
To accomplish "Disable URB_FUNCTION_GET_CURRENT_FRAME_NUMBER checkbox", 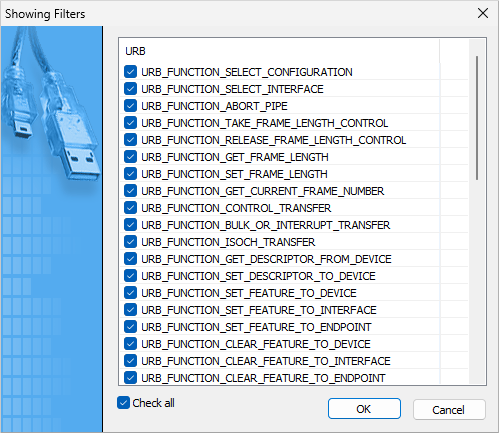I will point(130,191).
